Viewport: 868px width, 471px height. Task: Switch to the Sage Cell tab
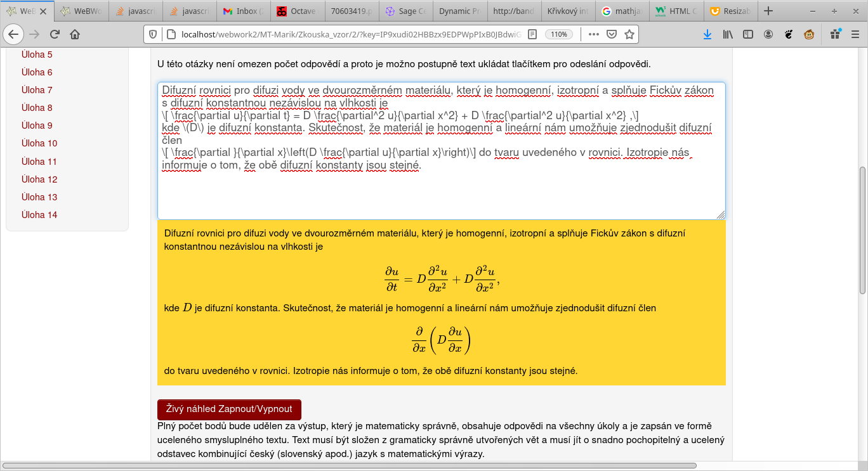tap(405, 11)
